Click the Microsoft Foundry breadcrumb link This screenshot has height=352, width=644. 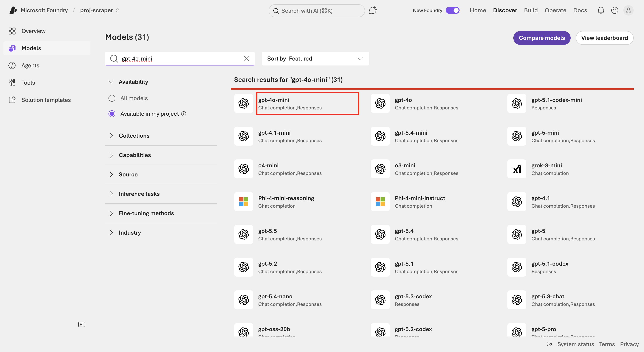coord(44,10)
